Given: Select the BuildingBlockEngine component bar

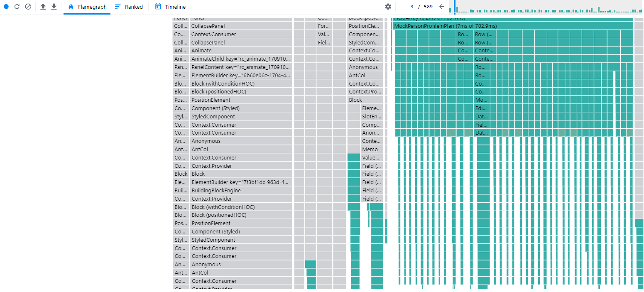Looking at the screenshot, I should 241,191.
